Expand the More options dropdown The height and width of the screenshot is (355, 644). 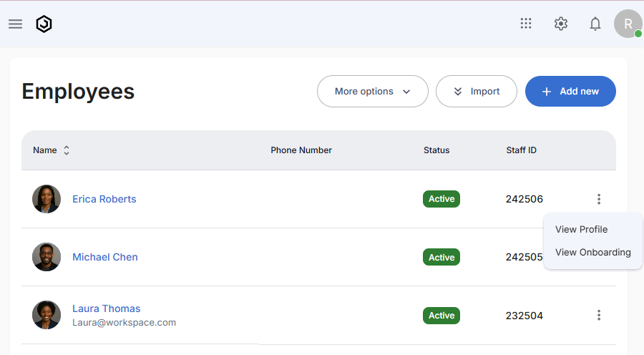point(372,92)
